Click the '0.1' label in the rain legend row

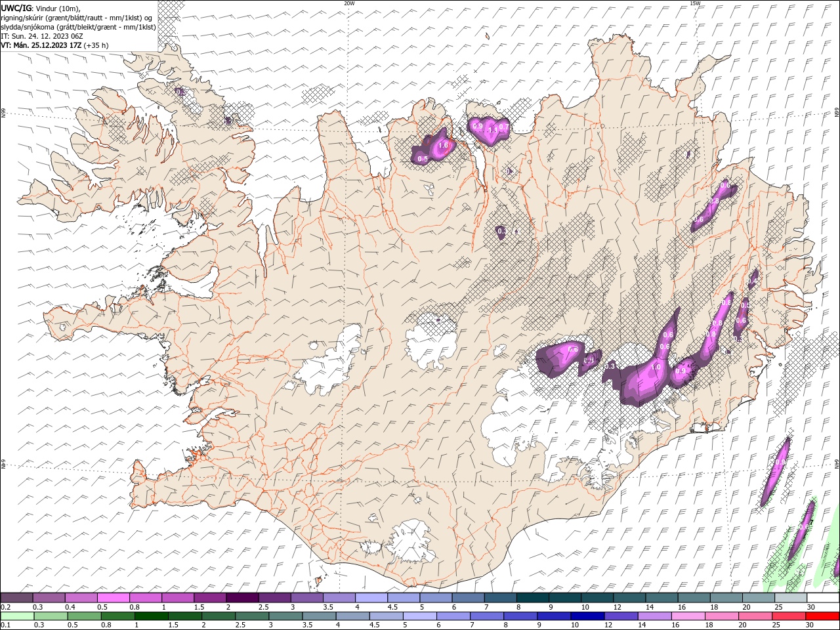5,625
